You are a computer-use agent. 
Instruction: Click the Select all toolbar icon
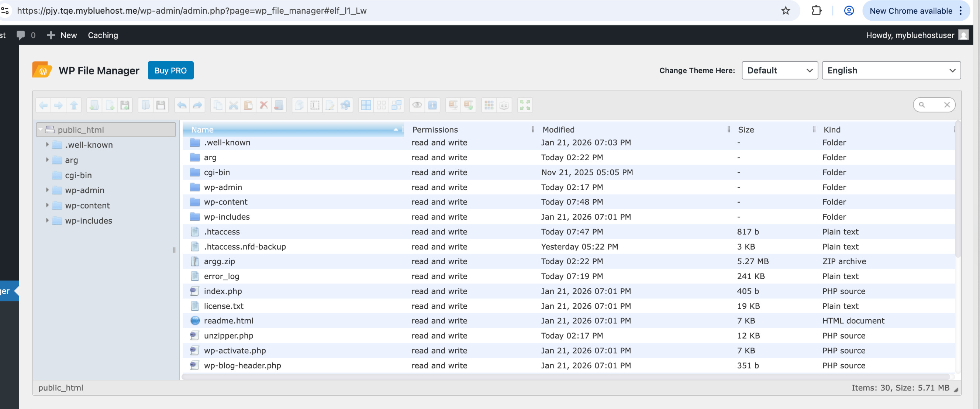(x=366, y=105)
